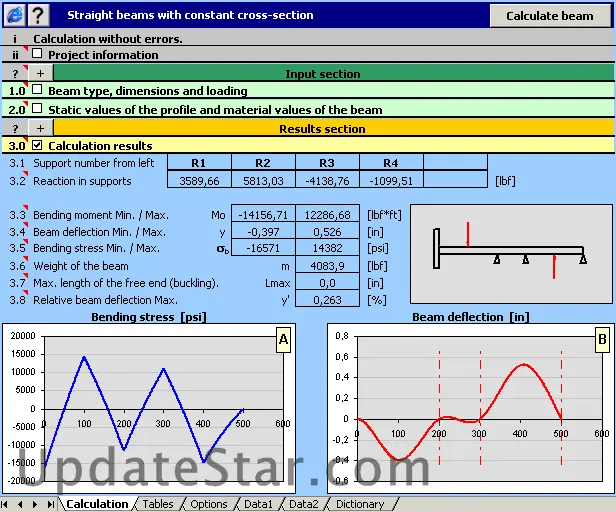Open the Internet Explorer web icon
The image size is (616, 512).
tap(15, 15)
